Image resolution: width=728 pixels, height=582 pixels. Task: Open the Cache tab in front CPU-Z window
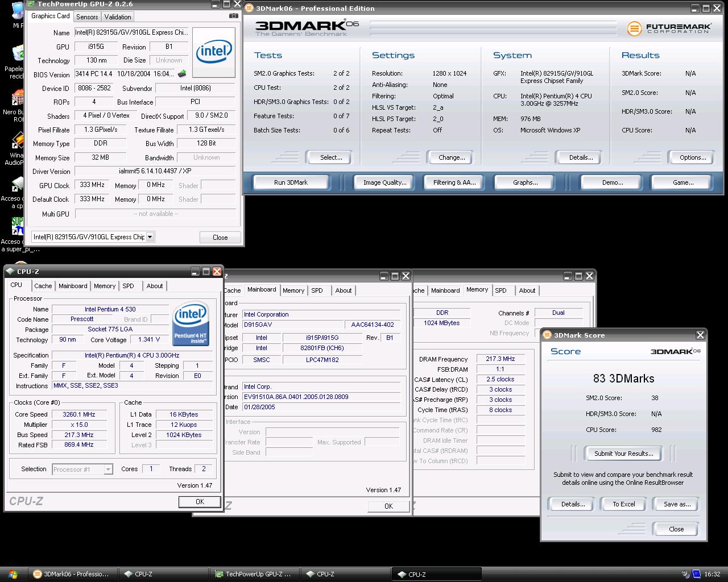(43, 286)
